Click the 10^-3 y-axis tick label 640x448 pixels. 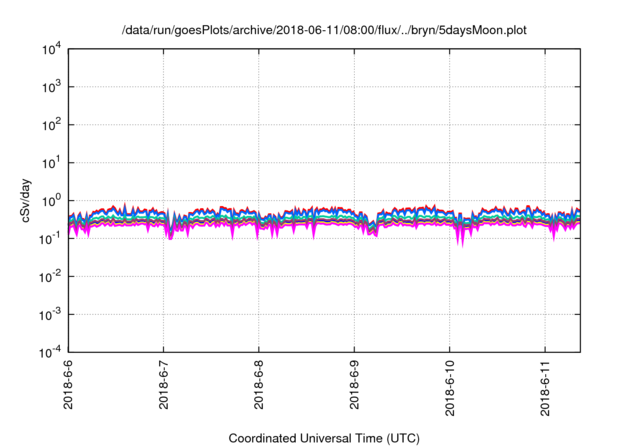[x=50, y=314]
